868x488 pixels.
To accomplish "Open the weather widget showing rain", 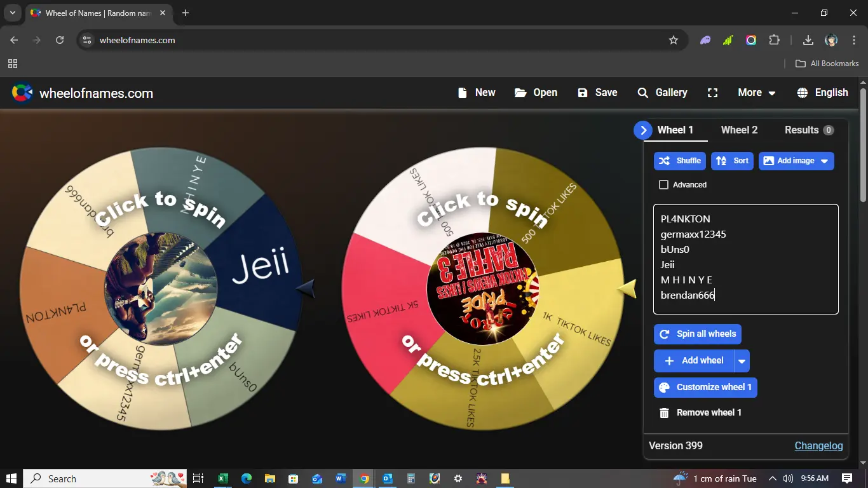I will [715, 478].
